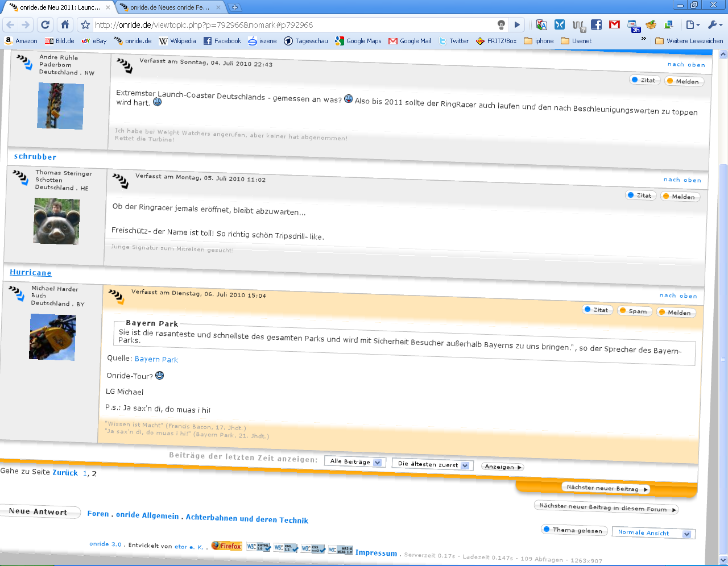Expand the 'Alle Beiträge' dropdown
728x566 pixels.
[x=355, y=462]
